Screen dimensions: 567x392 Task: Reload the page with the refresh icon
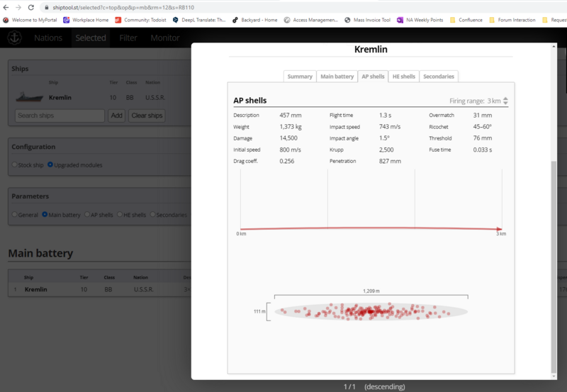point(30,7)
